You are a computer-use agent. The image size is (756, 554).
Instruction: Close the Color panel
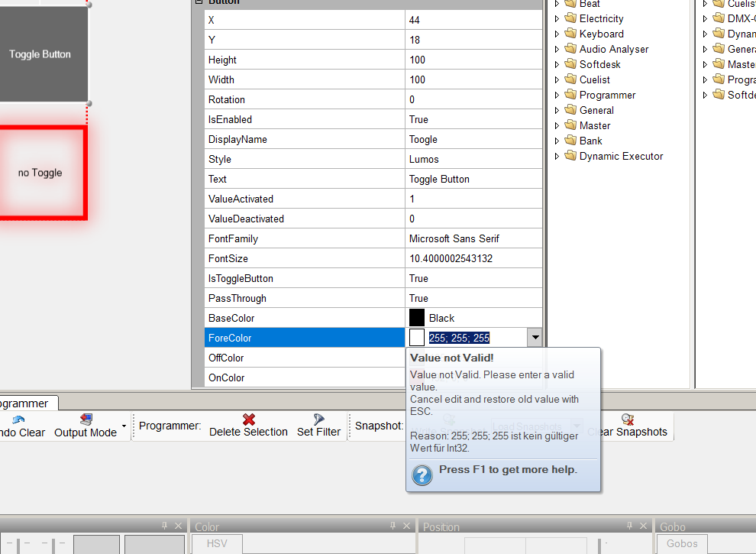(407, 526)
